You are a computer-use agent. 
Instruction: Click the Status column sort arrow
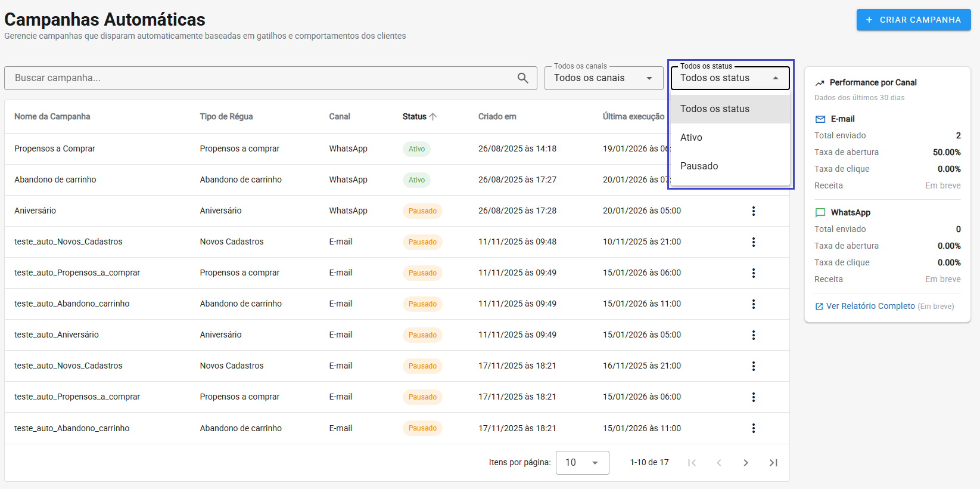433,117
